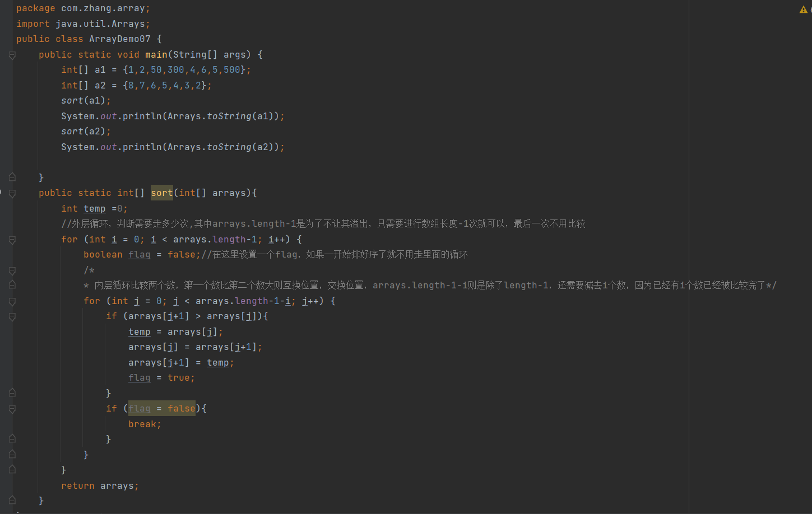Click the import java.util.Arrays line
This screenshot has width=812, height=514.
(83, 24)
